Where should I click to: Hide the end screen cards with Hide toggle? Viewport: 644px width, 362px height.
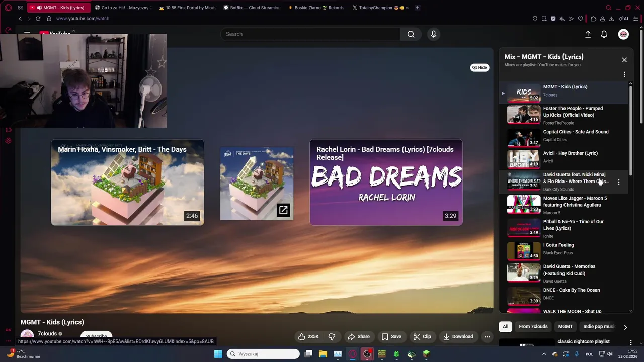[x=479, y=67]
